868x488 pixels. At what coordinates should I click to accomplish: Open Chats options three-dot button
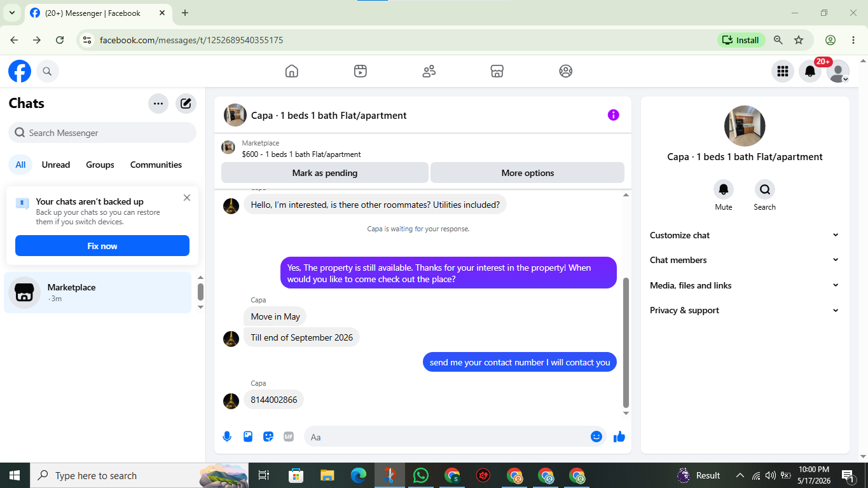[x=158, y=104]
